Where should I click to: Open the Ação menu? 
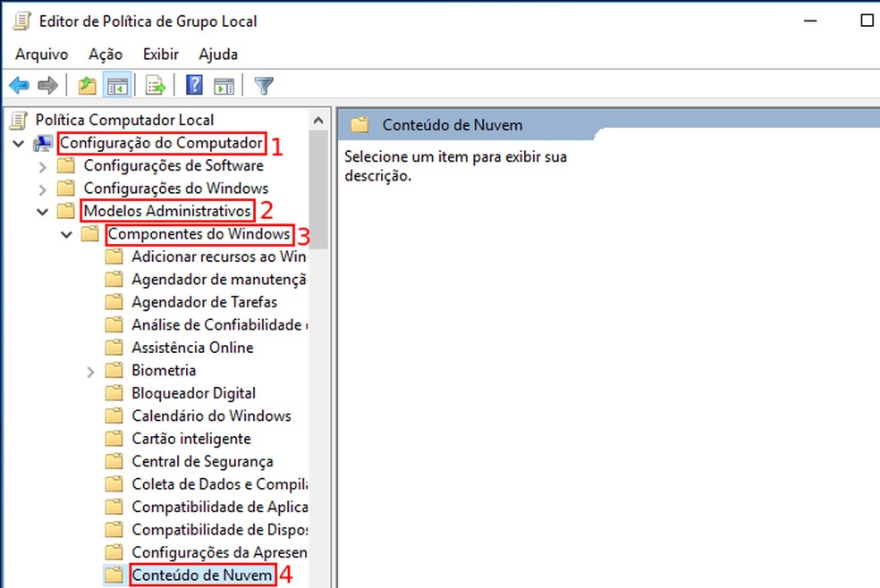pyautogui.click(x=106, y=54)
